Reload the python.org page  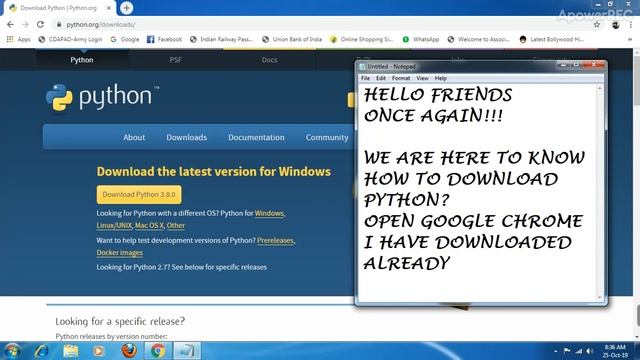point(40,24)
